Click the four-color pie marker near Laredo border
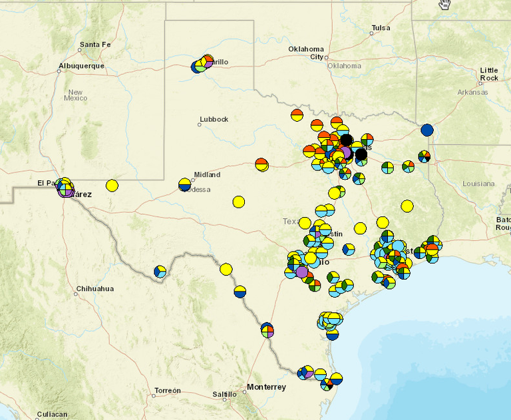 [267, 329]
